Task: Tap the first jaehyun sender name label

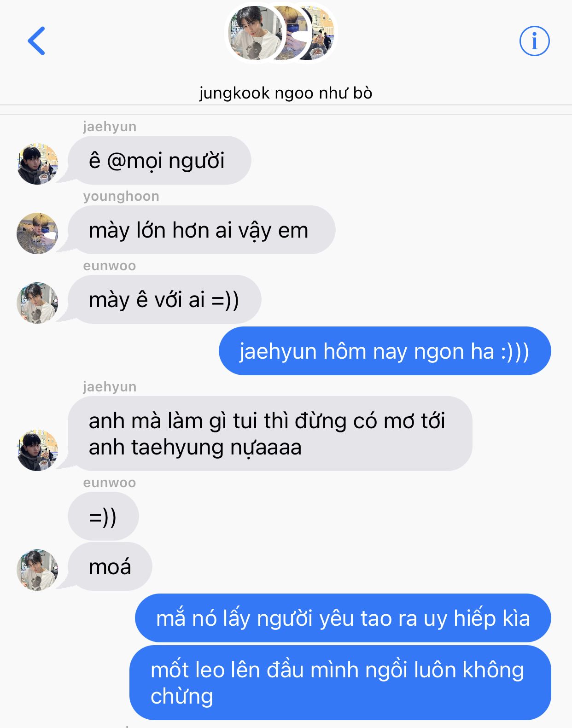Action: (x=110, y=127)
